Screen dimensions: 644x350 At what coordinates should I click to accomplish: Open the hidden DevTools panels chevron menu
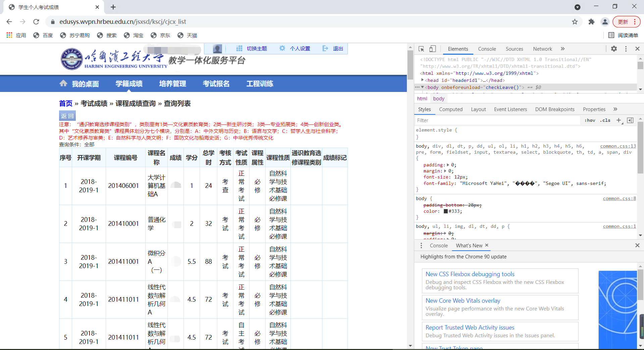click(562, 49)
